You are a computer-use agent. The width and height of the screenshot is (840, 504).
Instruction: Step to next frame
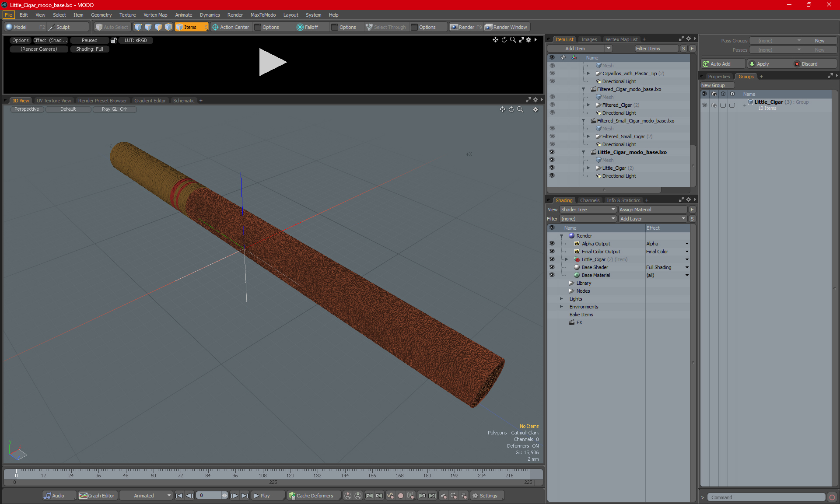tap(234, 496)
